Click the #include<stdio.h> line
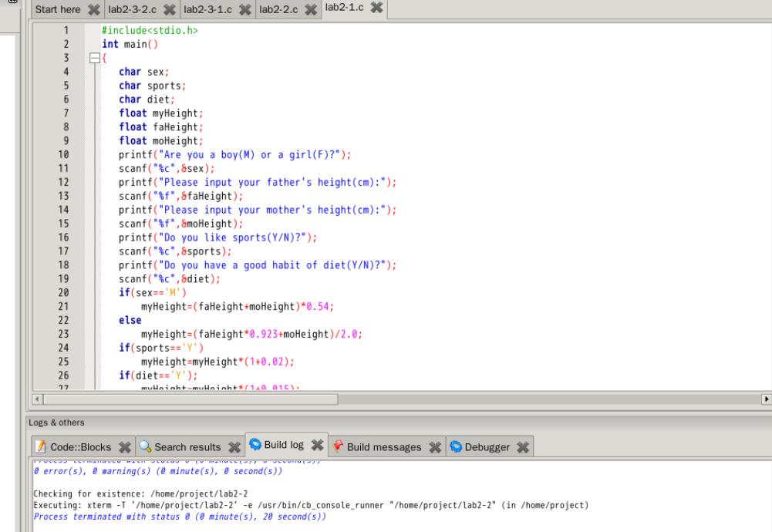This screenshot has height=532, width=772. [x=150, y=31]
